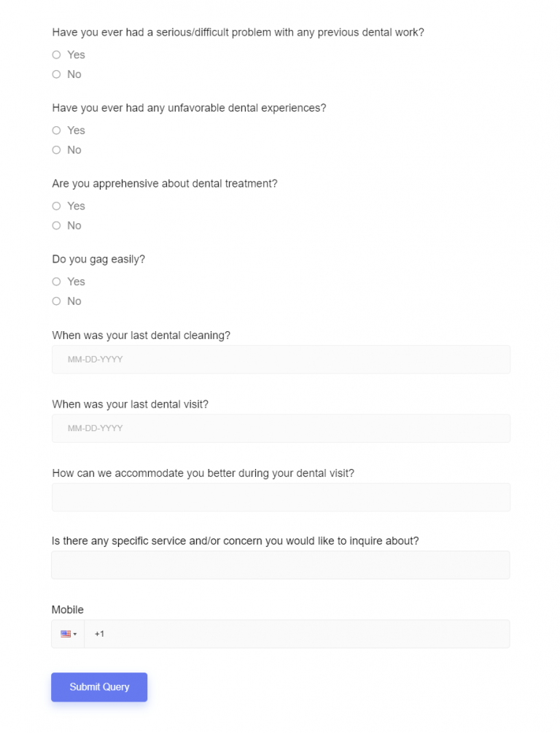Image resolution: width=560 pixels, height=733 pixels.
Task: Focus the last dental visit date field
Action: [281, 428]
